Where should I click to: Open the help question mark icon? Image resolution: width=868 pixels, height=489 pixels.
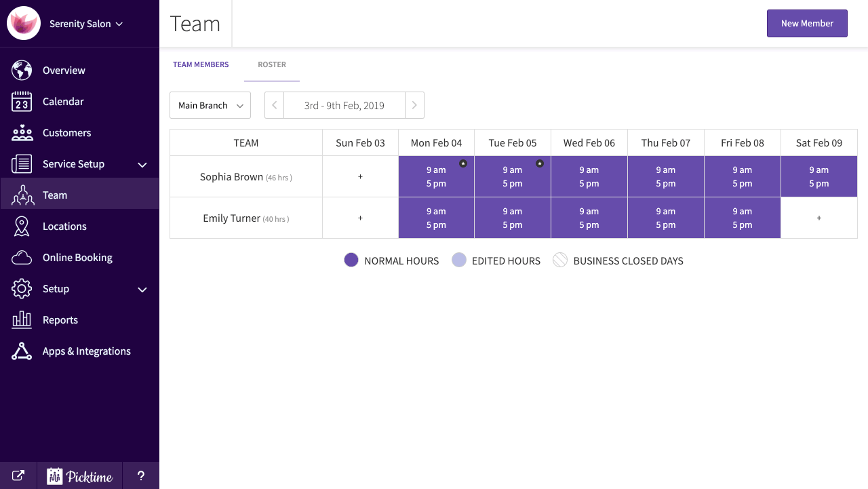point(140,476)
